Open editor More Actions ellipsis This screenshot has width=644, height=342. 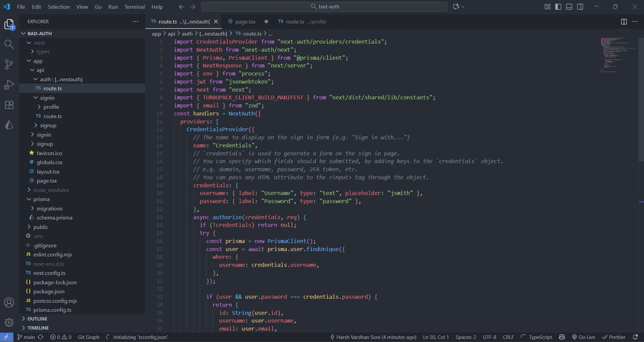(x=635, y=21)
